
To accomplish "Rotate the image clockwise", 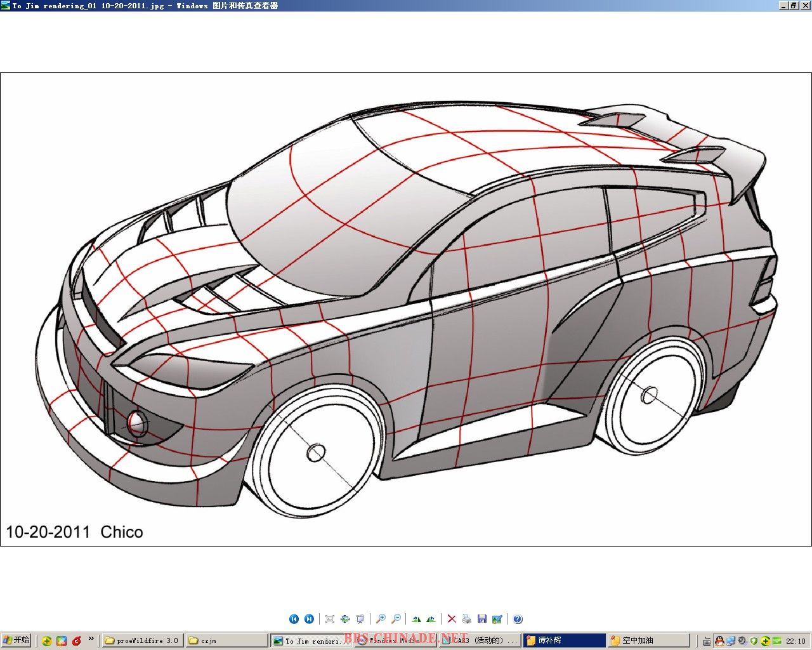I will [416, 619].
